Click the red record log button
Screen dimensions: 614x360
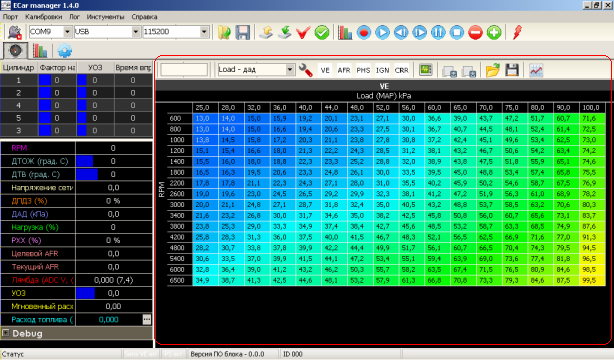pyautogui.click(x=363, y=33)
